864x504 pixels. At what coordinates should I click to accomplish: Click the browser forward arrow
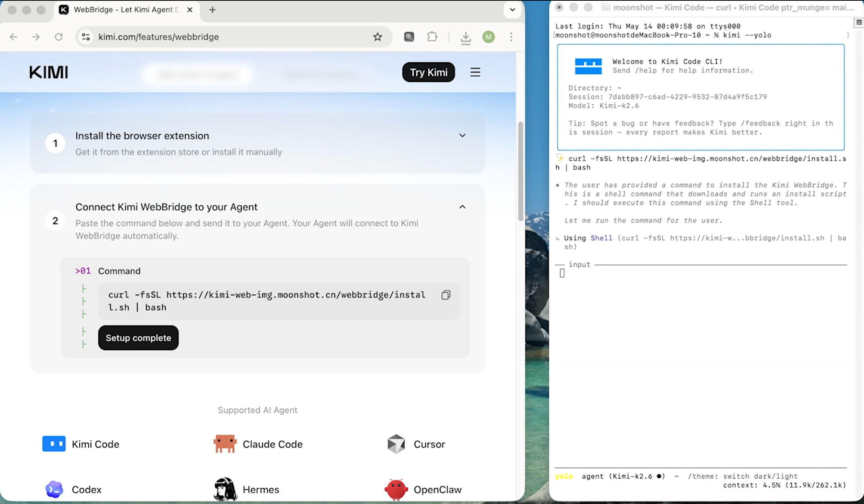click(x=36, y=37)
